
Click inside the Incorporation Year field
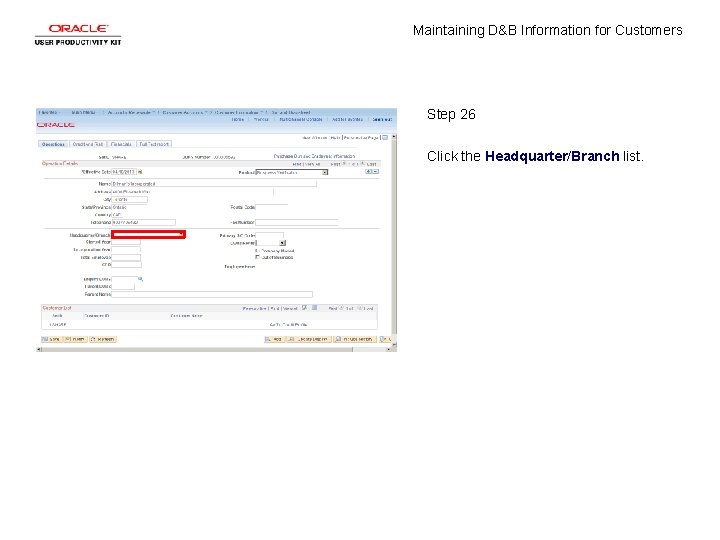126,250
